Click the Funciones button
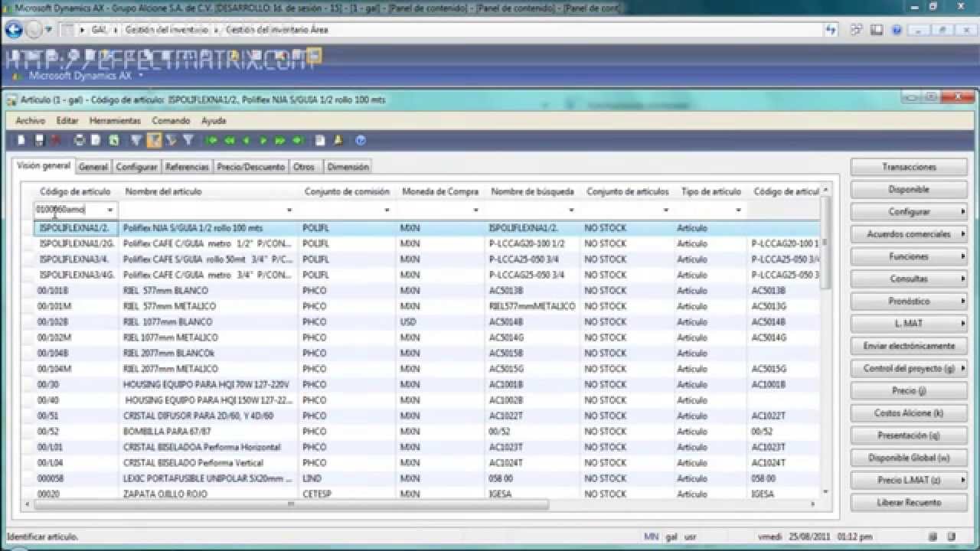 pos(909,256)
